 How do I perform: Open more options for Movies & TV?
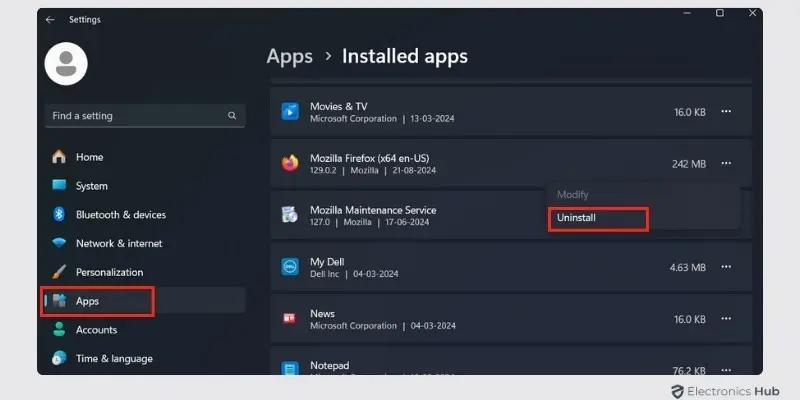726,112
